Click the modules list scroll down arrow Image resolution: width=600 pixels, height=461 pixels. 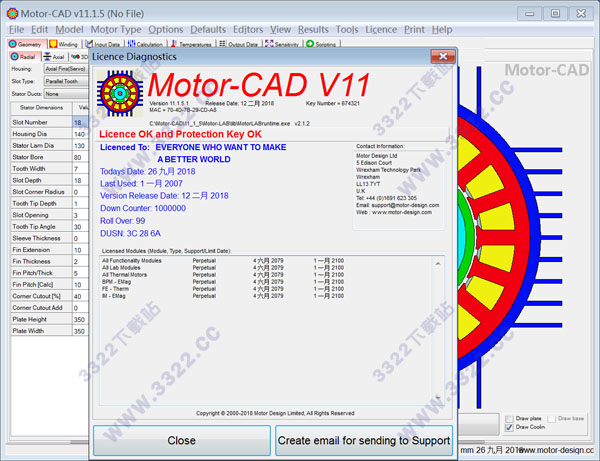click(x=438, y=397)
